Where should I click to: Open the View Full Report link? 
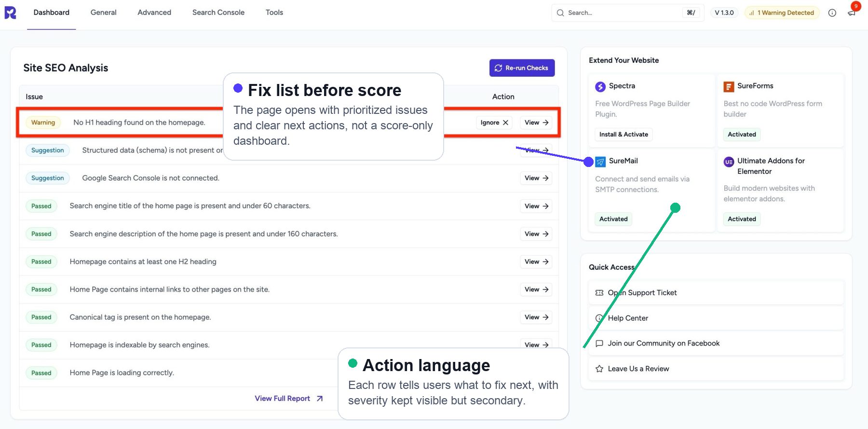pyautogui.click(x=289, y=399)
